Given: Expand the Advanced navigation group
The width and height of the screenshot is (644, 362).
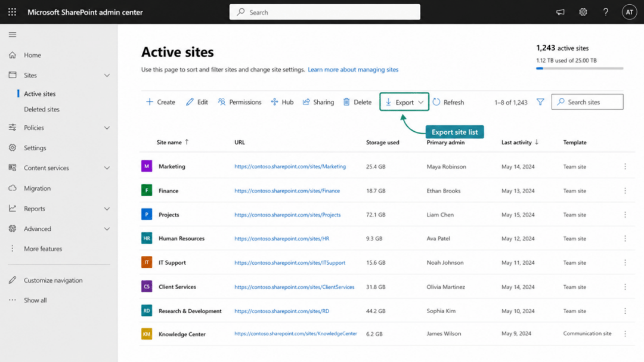Looking at the screenshot, I should pyautogui.click(x=107, y=229).
